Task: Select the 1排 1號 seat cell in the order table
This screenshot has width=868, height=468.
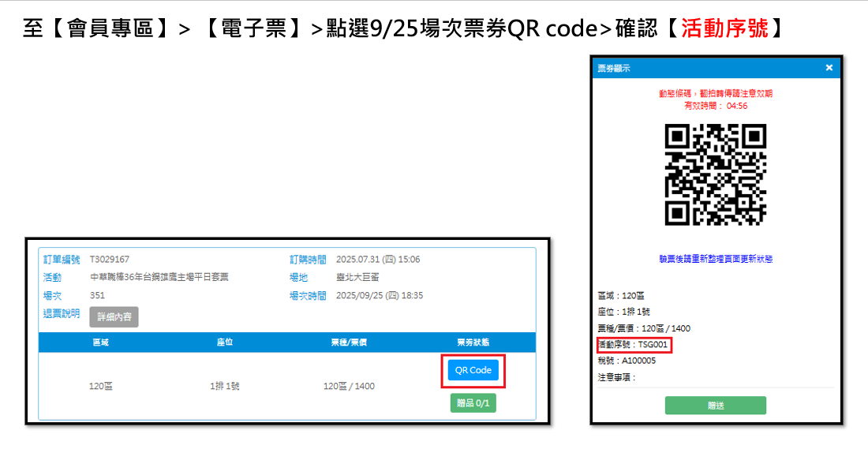Action: [x=225, y=386]
